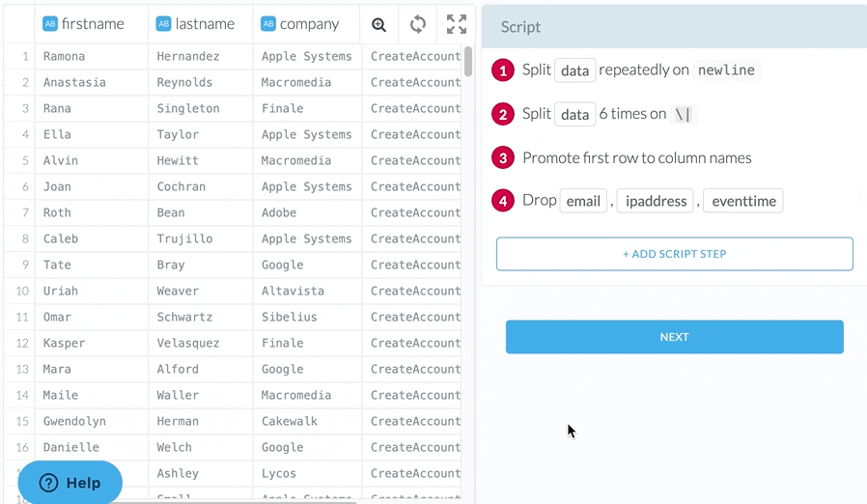Open the Help chat widget
This screenshot has width=867, height=504.
point(70,483)
